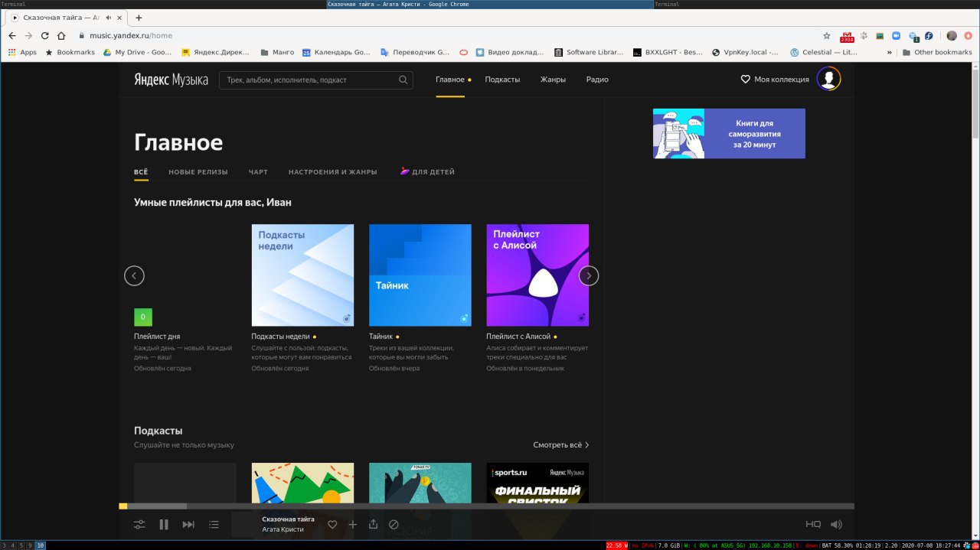The image size is (980, 550).
Task: Switch to workspace 10 in status bar
Action: coord(41,545)
